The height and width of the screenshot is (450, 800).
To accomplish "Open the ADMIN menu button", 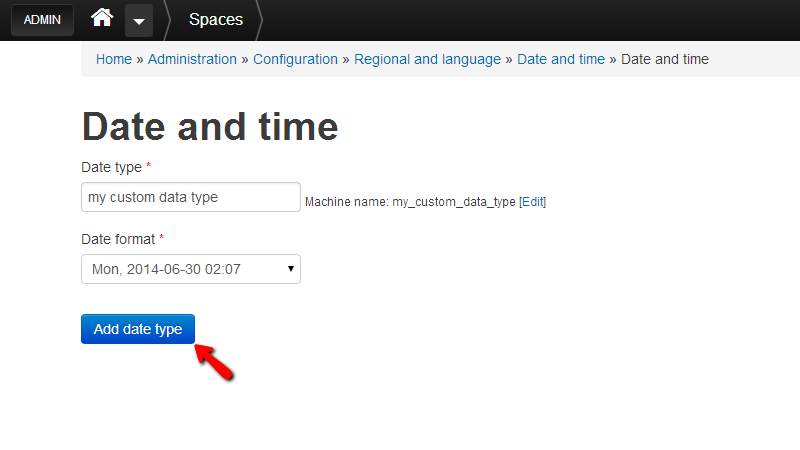I will tap(42, 20).
